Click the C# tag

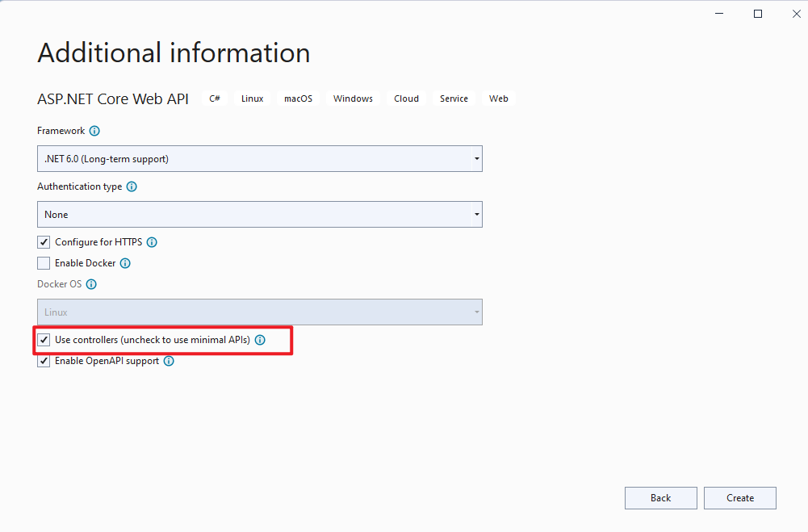point(215,98)
